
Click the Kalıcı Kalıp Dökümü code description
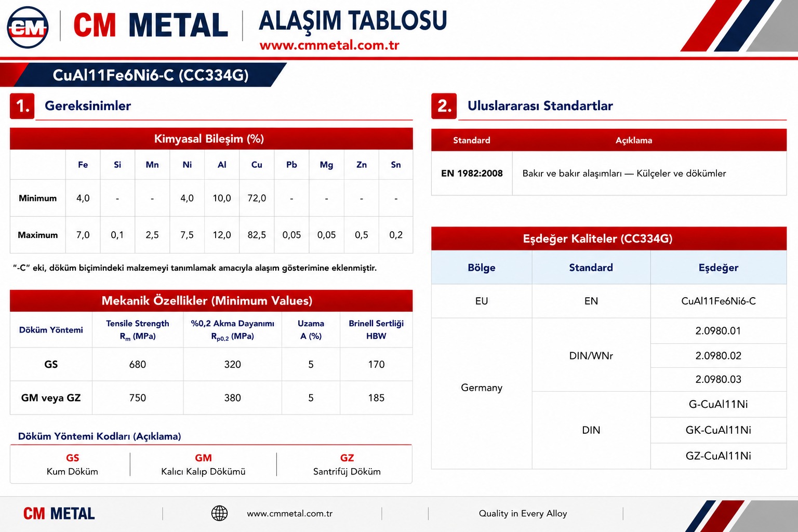(x=203, y=472)
